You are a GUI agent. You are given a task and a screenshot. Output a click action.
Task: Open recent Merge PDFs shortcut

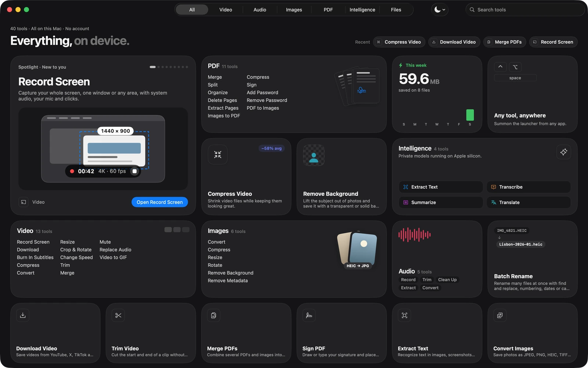[505, 42]
